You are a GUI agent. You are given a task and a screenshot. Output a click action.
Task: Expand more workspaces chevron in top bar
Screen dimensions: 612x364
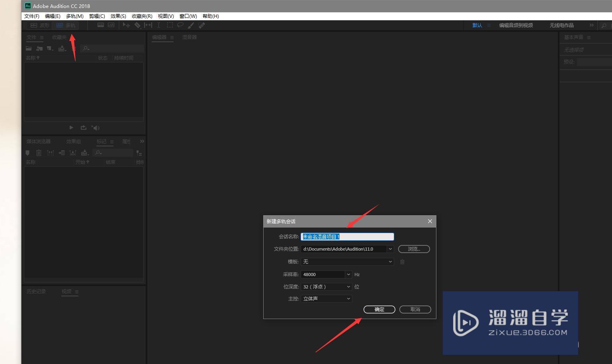tap(592, 25)
